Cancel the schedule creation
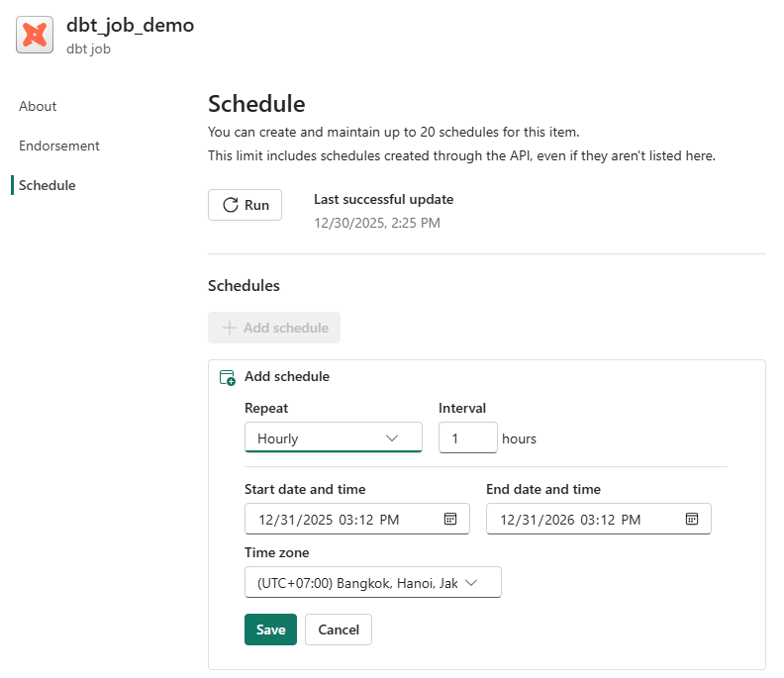The width and height of the screenshot is (784, 678). point(339,630)
